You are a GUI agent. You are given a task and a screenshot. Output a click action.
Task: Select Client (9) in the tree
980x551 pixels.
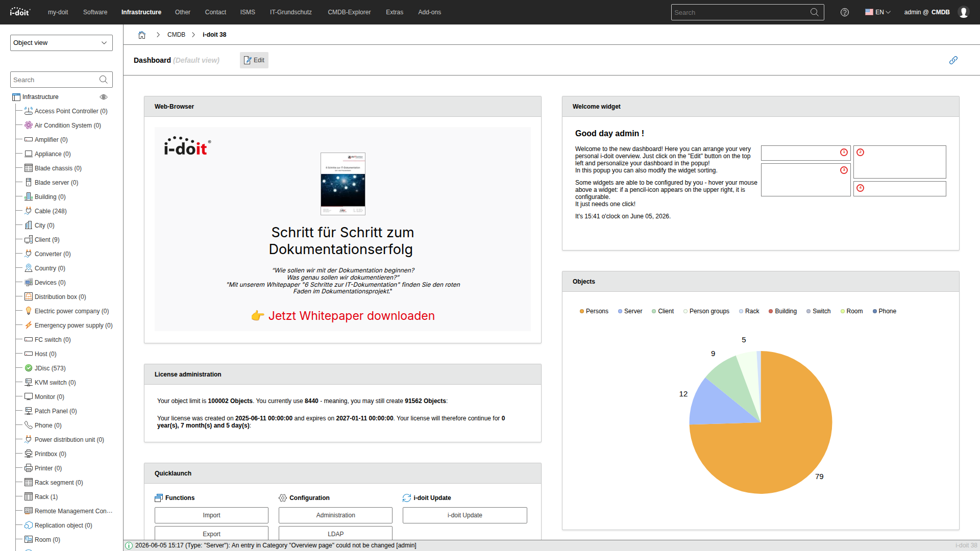click(x=47, y=239)
